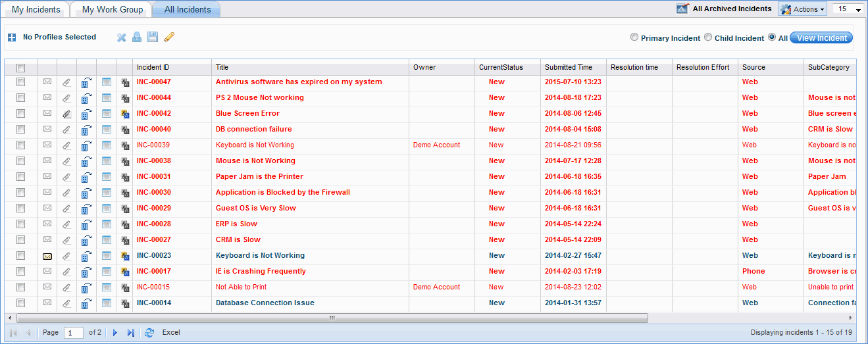Screen dimensions: 868x344
Task: Check the box for INC-00047
Action: click(20, 82)
